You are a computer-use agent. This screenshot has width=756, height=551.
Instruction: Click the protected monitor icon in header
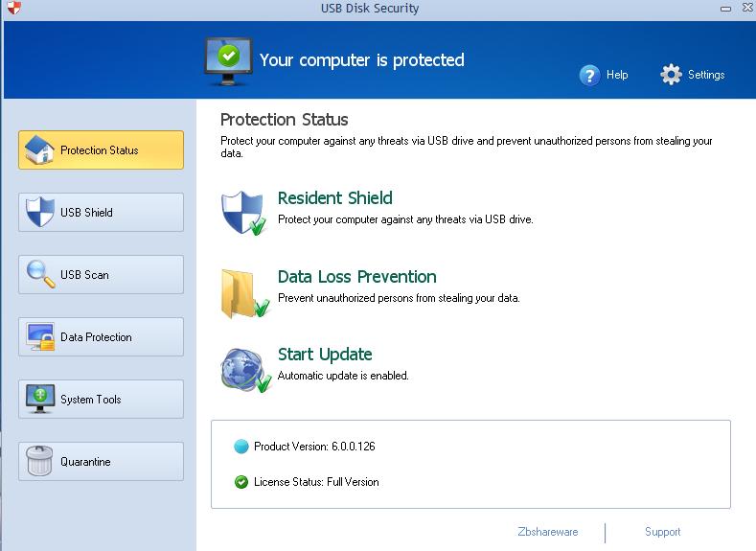(228, 61)
